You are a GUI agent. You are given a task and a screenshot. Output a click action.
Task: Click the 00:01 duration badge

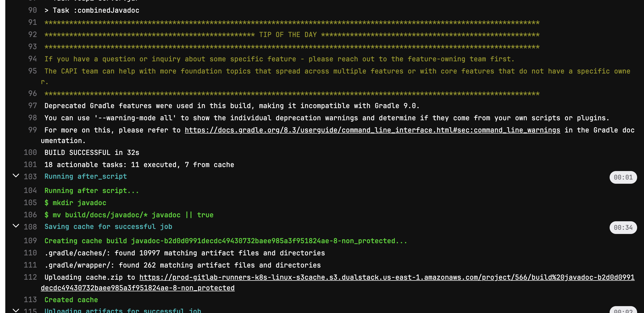coord(623,177)
